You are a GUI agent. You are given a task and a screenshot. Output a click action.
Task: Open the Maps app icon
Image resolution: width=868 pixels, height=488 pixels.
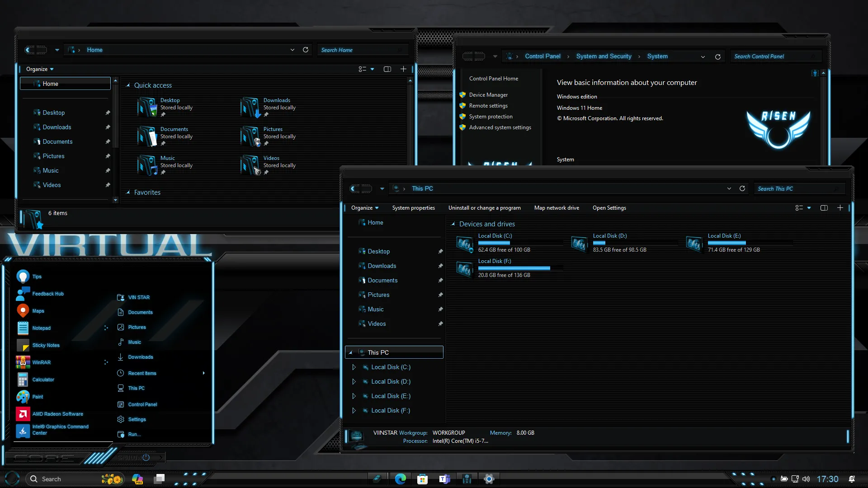coord(23,311)
